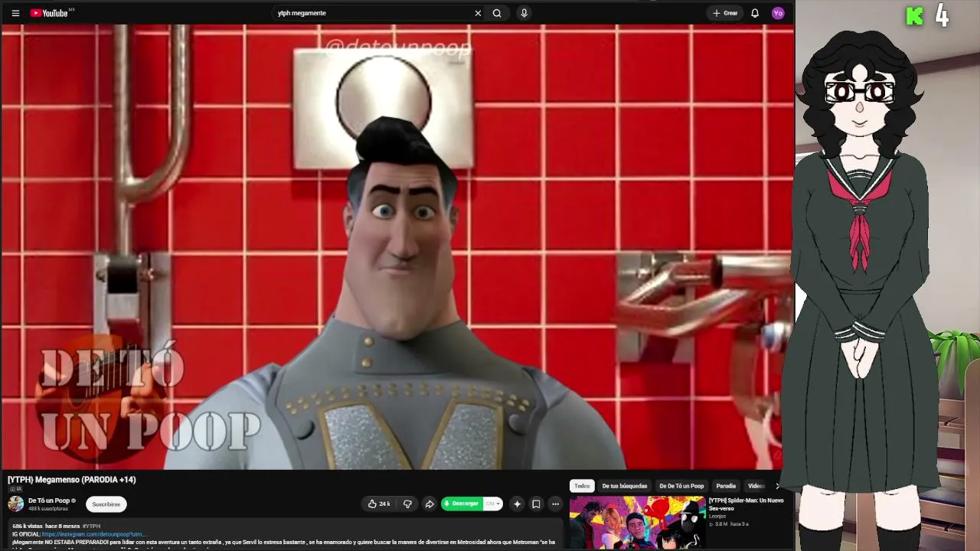This screenshot has height=551, width=980.
Task: Click the Leonjas channel name
Action: (717, 517)
